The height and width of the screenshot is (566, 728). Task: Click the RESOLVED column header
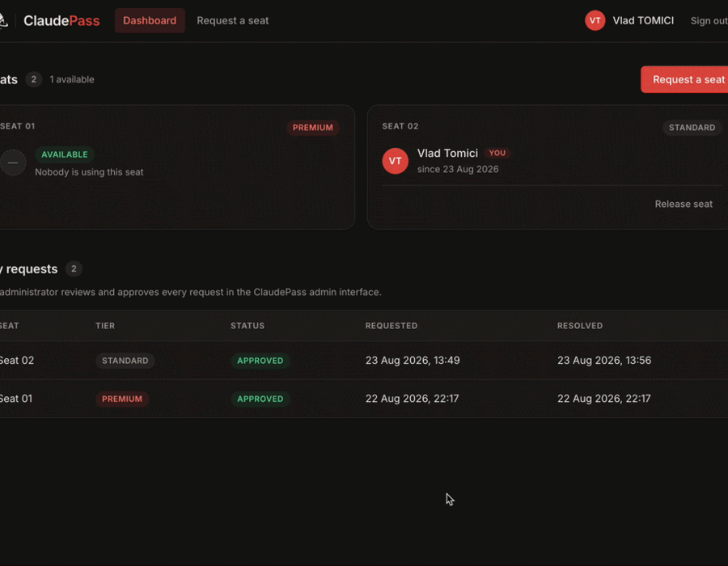(x=580, y=326)
